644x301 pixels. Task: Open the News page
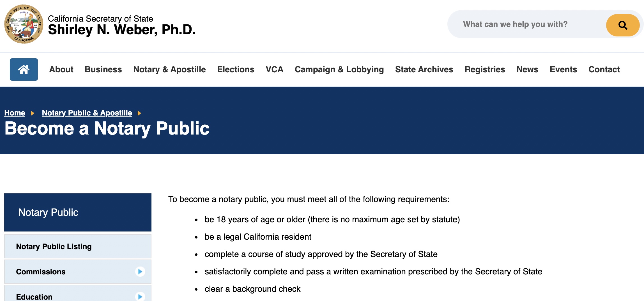point(527,70)
